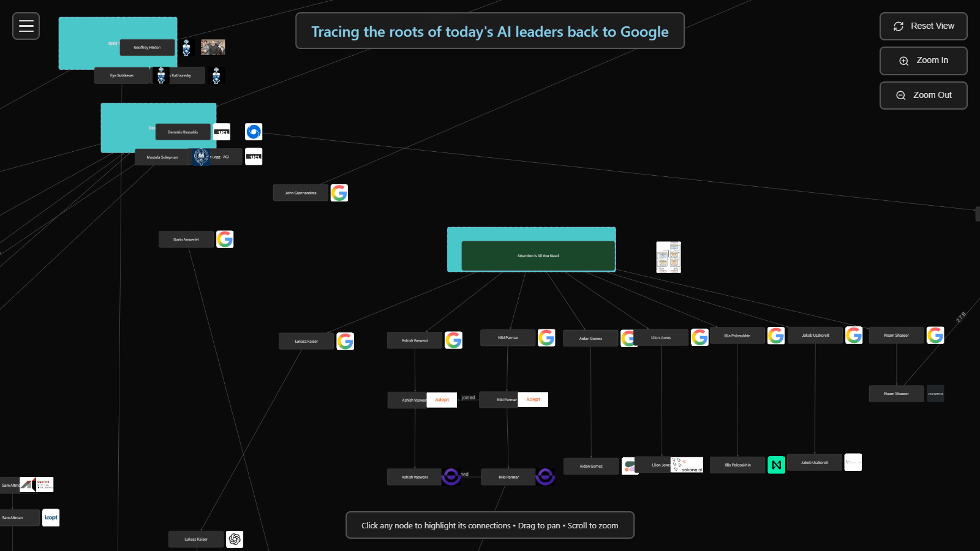The width and height of the screenshot is (980, 551).
Task: Click the Ilya Sutskever node
Action: (122, 75)
